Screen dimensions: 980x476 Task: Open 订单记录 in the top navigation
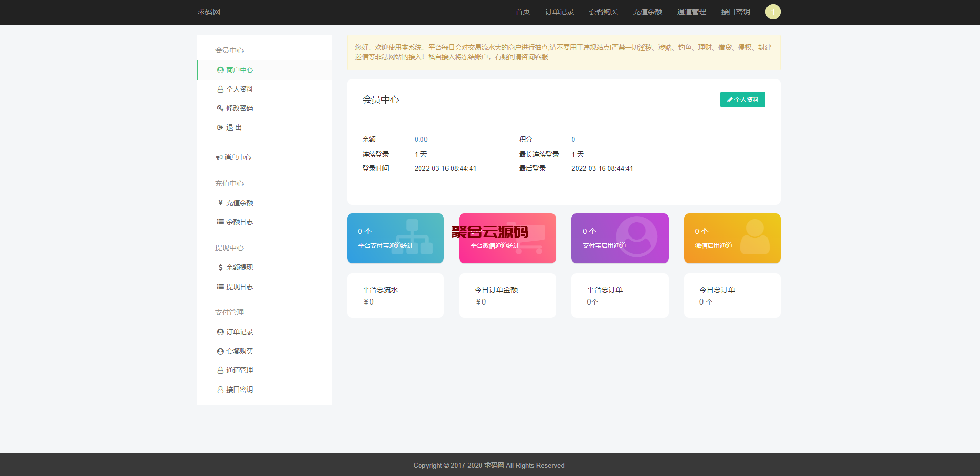[559, 12]
